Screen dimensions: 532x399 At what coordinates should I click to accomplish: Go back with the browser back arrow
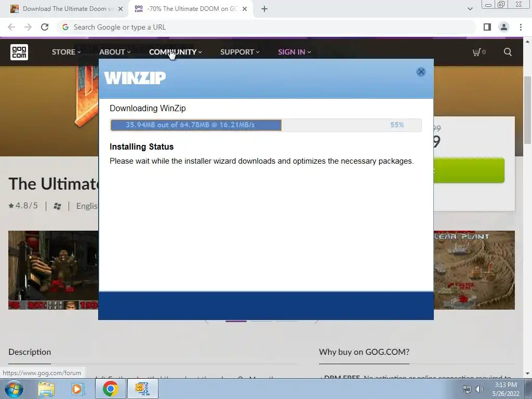pos(11,27)
